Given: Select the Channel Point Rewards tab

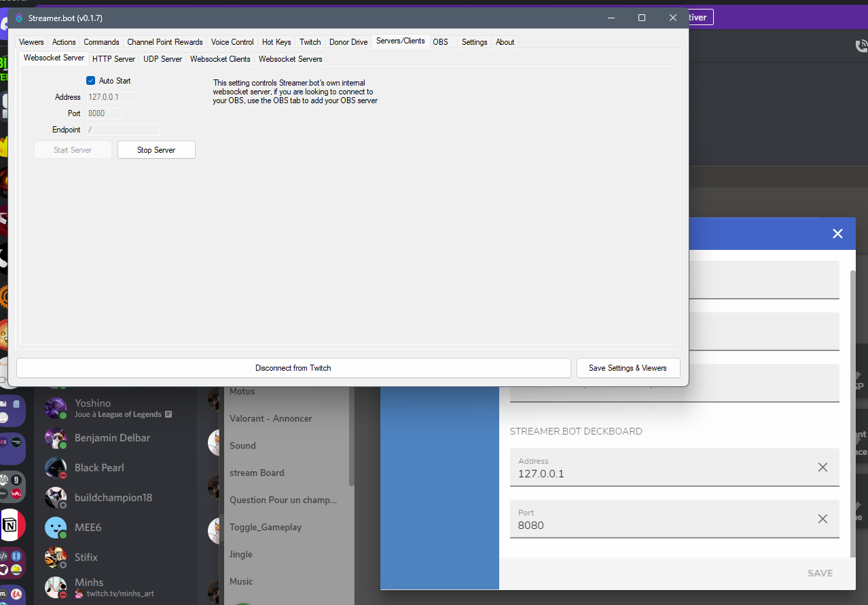Looking at the screenshot, I should 164,41.
